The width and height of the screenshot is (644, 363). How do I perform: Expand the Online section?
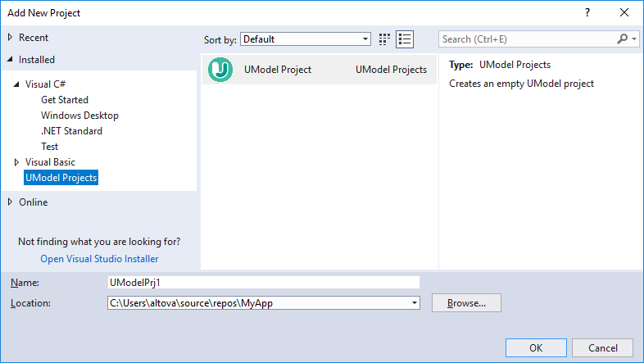click(x=10, y=202)
